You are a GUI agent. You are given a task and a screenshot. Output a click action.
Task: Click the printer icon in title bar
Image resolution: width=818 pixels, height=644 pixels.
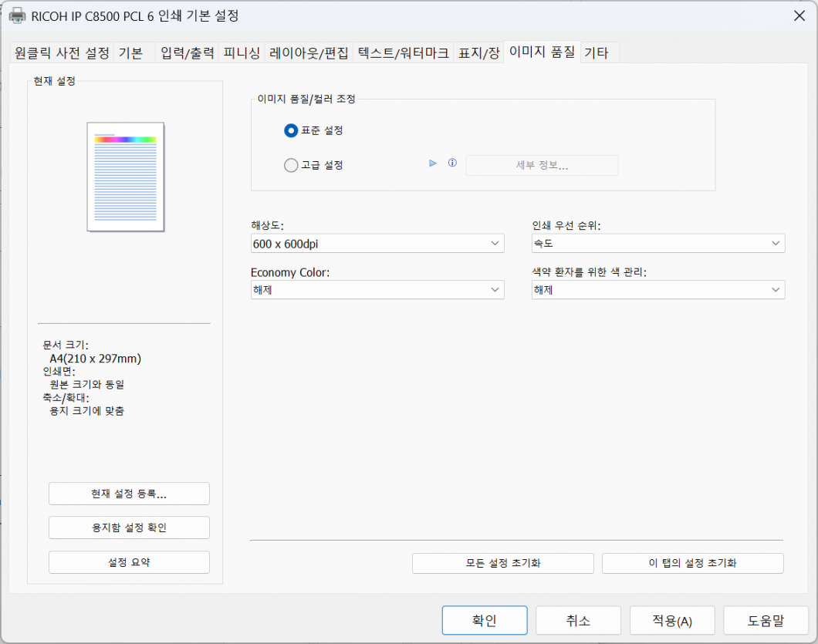(17, 15)
